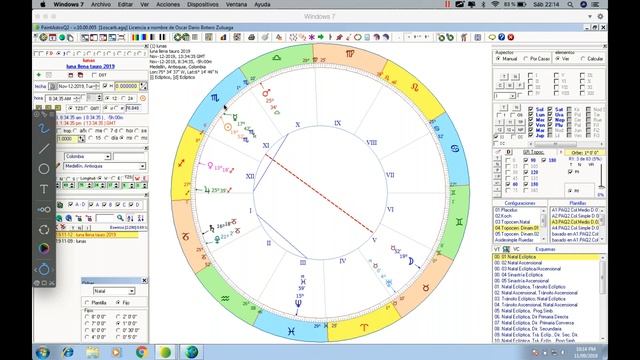Click the Esquemas label tab
The image size is (640, 360).
(x=545, y=249)
